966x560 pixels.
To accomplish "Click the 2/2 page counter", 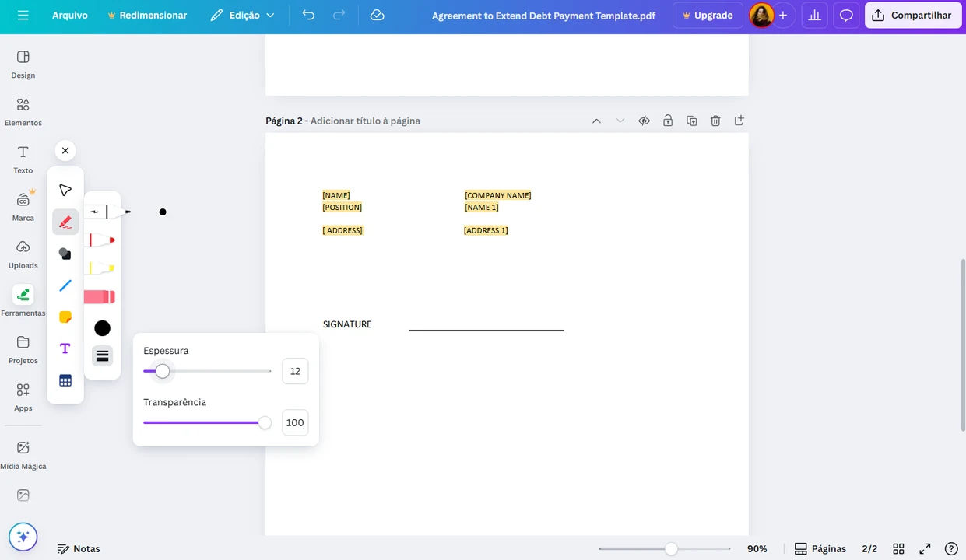I will 869,548.
